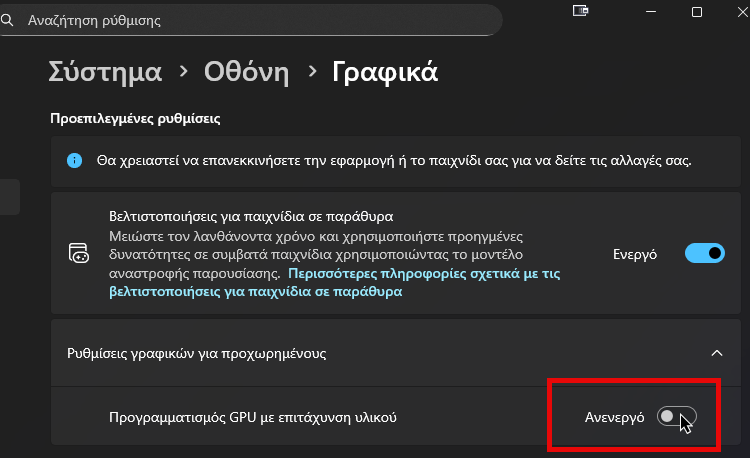750x458 pixels.
Task: Go to Σύστημα breadcrumb
Action: 105,72
